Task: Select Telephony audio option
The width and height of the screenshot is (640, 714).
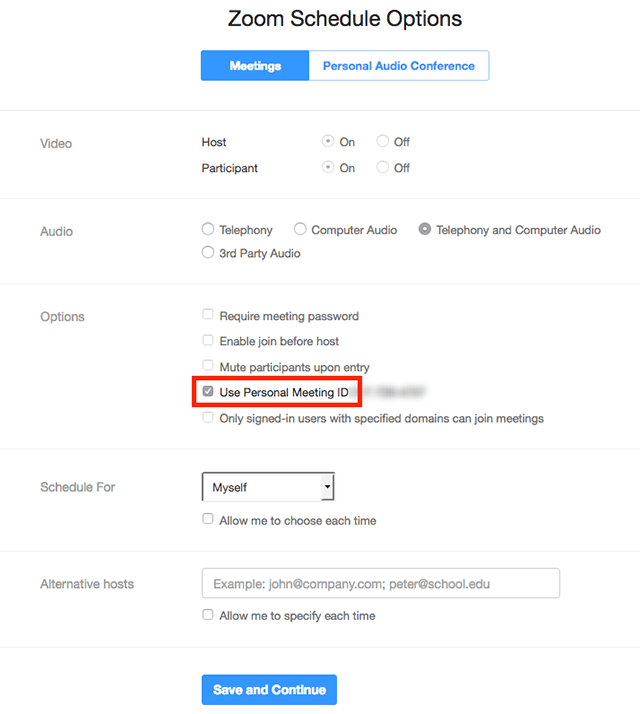Action: click(x=208, y=229)
